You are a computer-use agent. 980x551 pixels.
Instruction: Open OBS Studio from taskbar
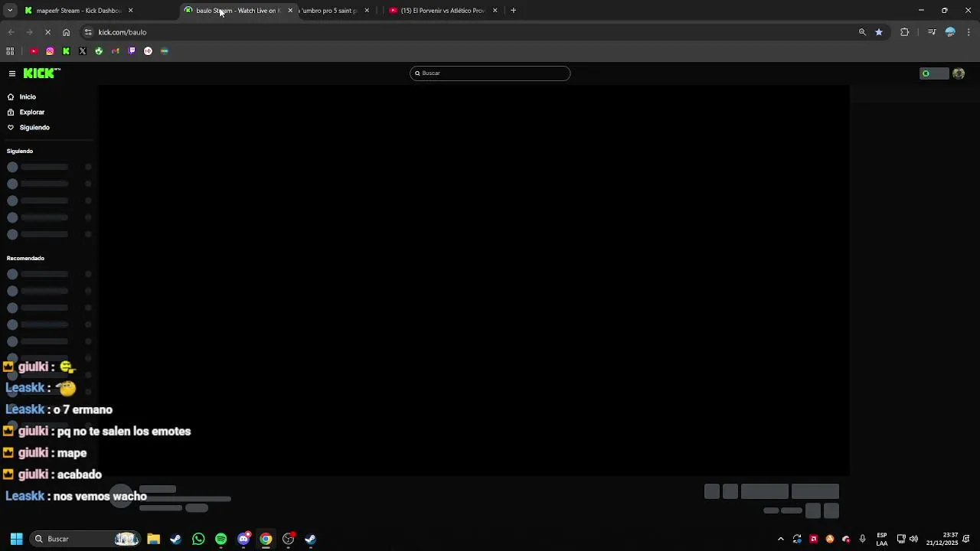tap(288, 539)
